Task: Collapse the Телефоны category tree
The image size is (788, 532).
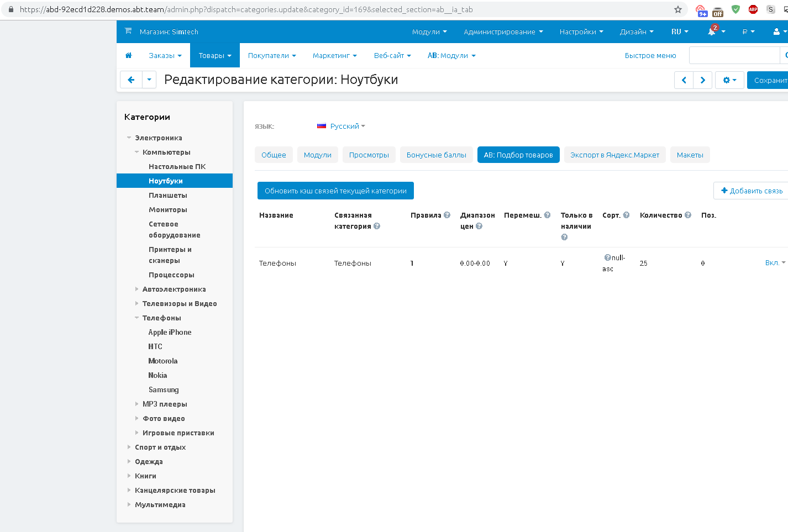Action: [137, 318]
